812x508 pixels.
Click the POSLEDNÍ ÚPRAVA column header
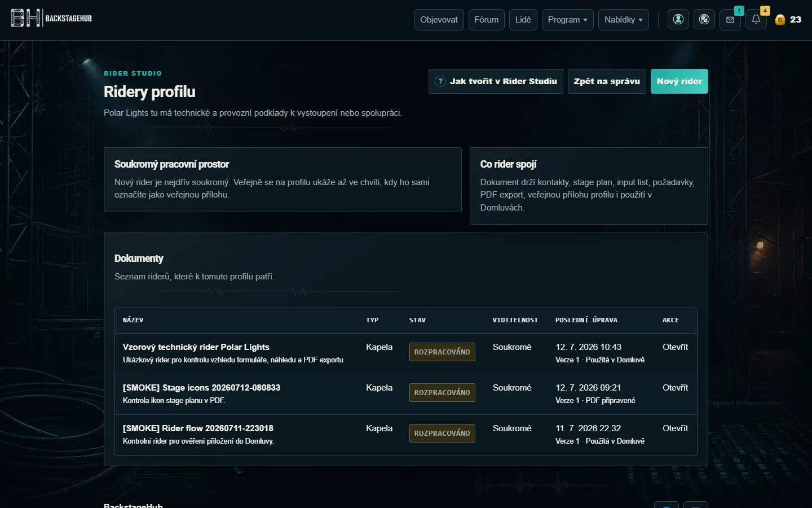(586, 320)
